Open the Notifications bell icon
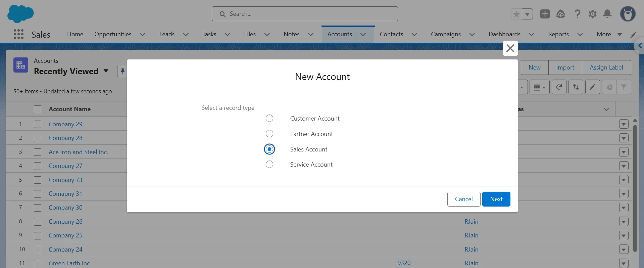 point(607,14)
